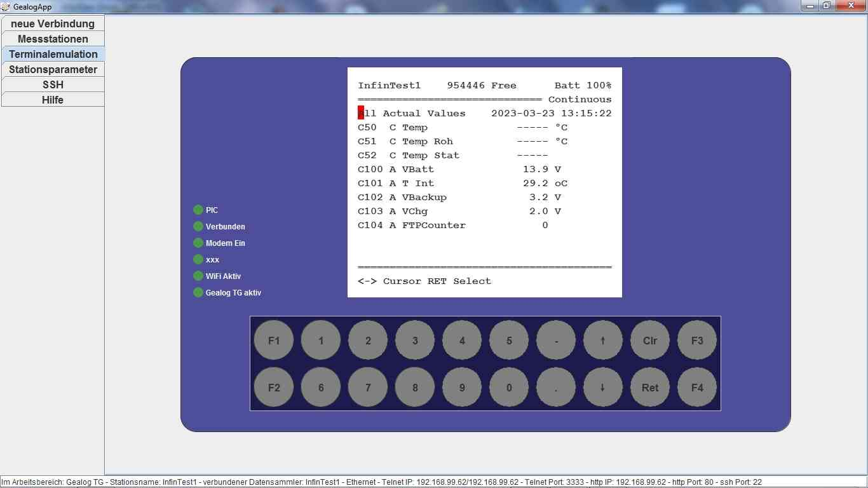Open the Hilfe menu item
Image resolution: width=868 pixels, height=488 pixels.
[53, 100]
